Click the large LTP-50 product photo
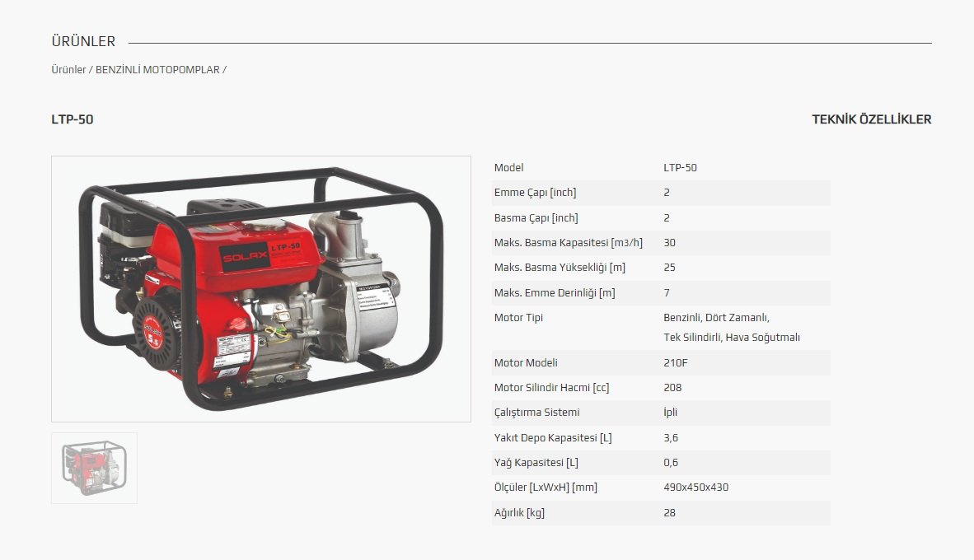This screenshot has height=560, width=974. pos(261,289)
